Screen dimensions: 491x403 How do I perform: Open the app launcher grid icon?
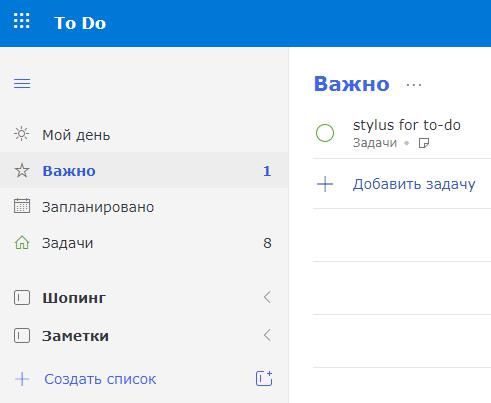(22, 21)
